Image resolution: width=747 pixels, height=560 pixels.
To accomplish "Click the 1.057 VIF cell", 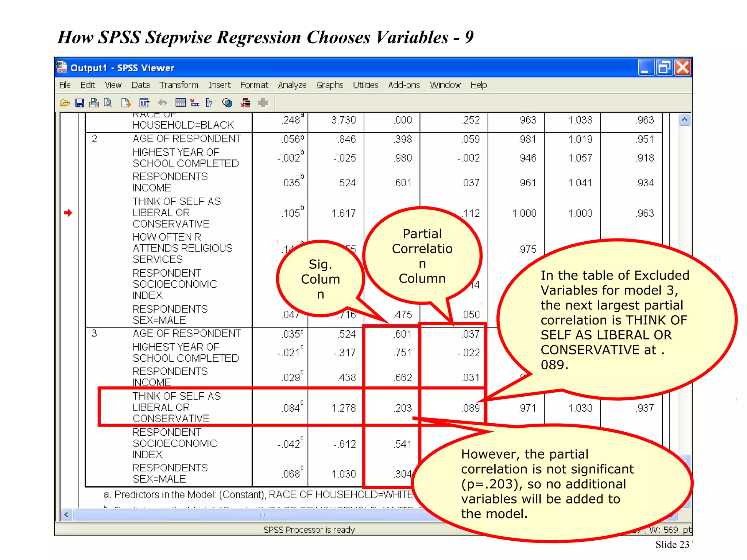I will pos(580,158).
